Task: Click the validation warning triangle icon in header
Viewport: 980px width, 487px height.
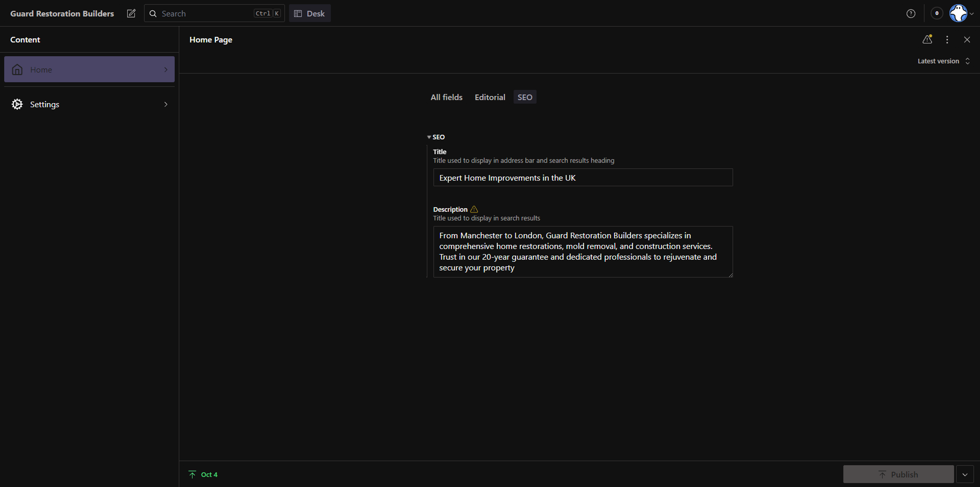Action: tap(927, 40)
